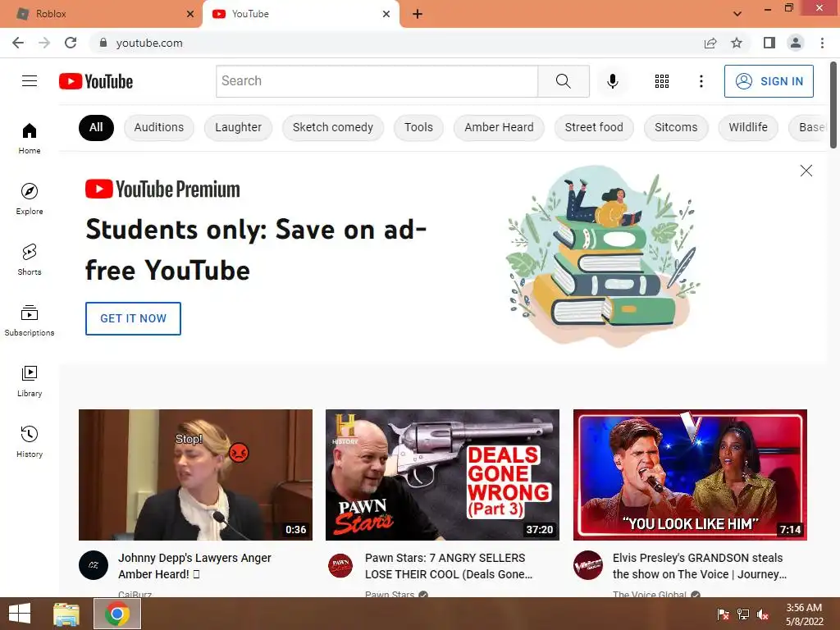The image size is (840, 630).
Task: Select the Auditions filter chip
Action: tap(158, 127)
